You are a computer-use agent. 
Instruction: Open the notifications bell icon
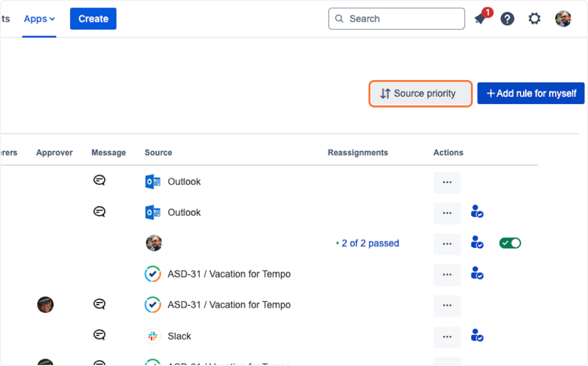tap(480, 19)
